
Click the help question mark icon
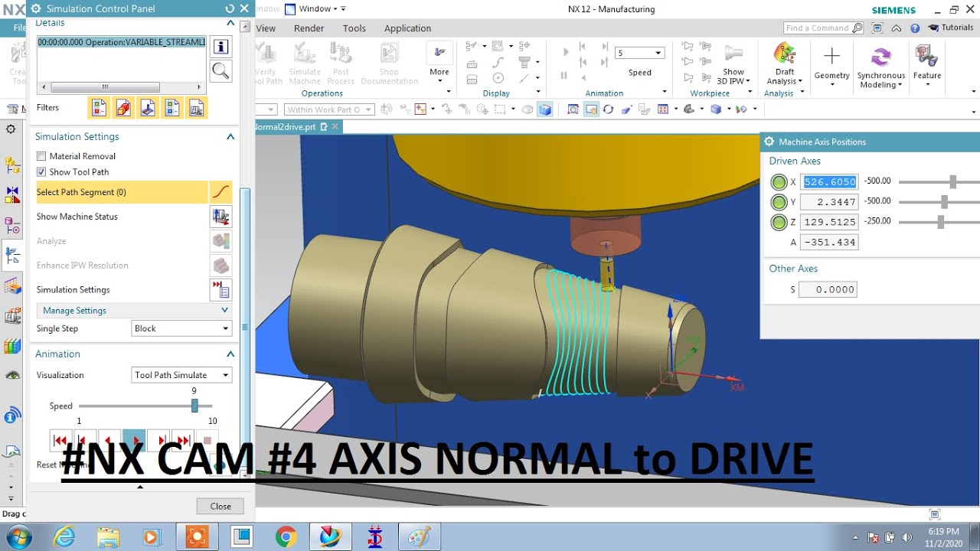[x=916, y=28]
